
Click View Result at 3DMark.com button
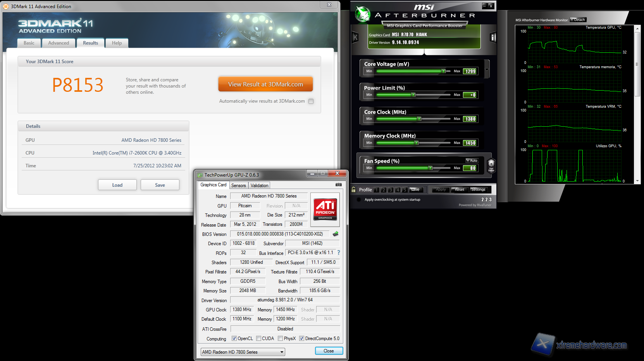(x=265, y=84)
